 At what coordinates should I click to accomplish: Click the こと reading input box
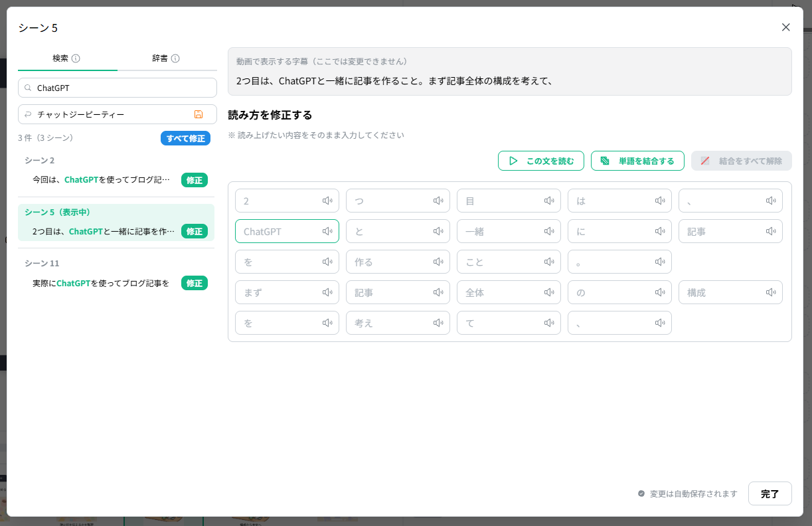[x=509, y=262]
